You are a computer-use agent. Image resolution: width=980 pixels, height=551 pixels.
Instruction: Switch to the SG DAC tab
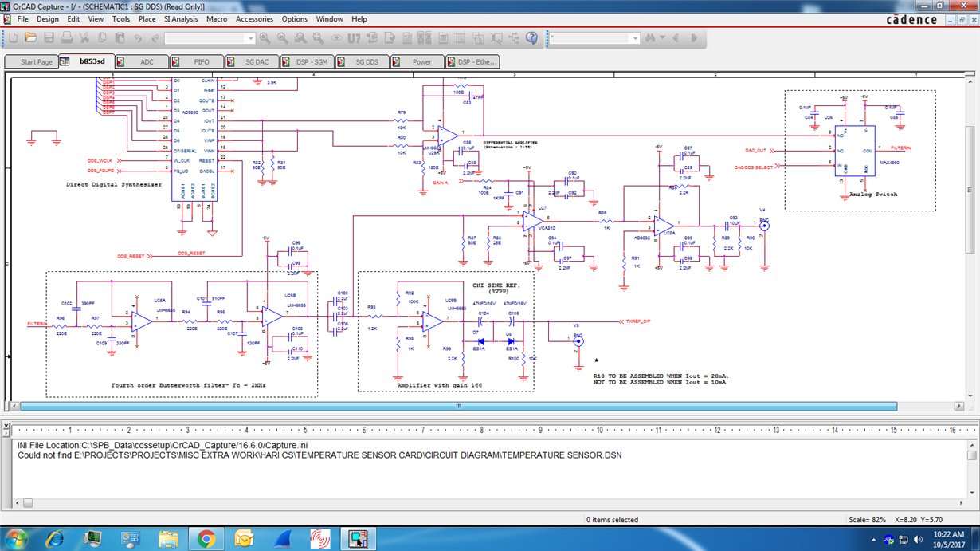[252, 61]
